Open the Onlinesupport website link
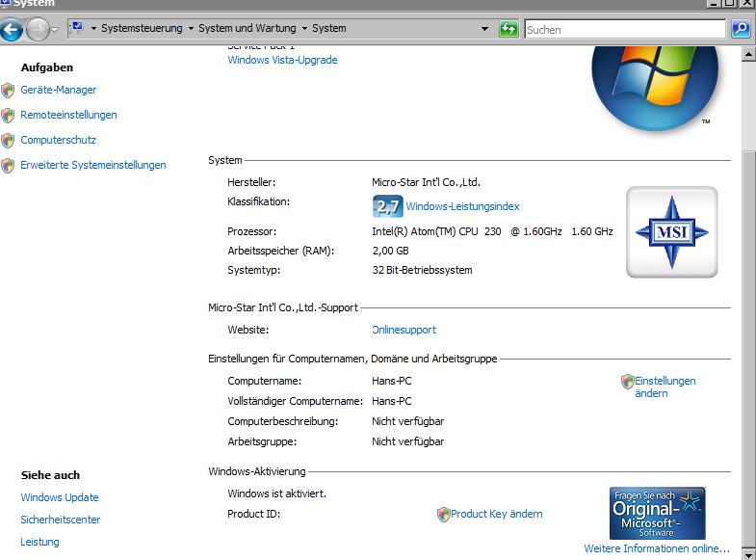This screenshot has height=560, width=756. (404, 330)
